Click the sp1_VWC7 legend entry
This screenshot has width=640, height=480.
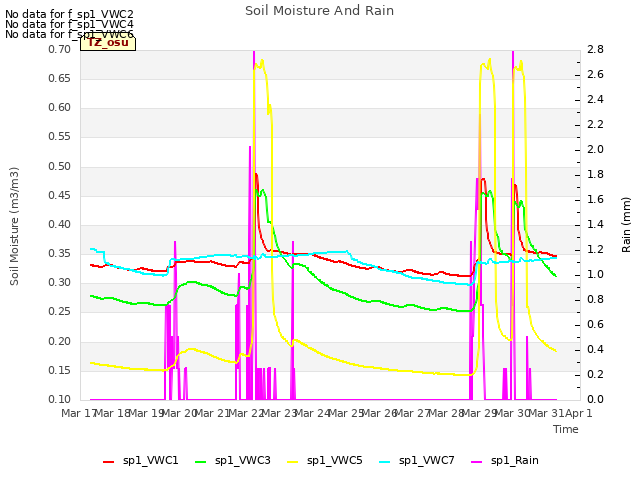click(417, 461)
